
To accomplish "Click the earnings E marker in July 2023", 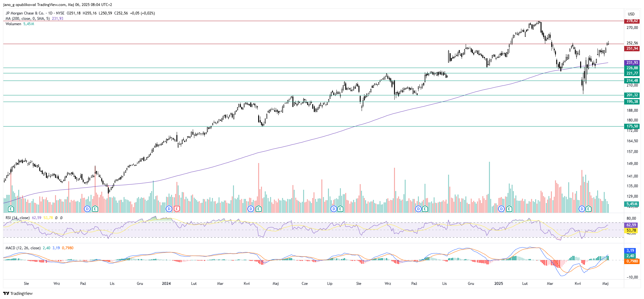I will click(x=11, y=209).
